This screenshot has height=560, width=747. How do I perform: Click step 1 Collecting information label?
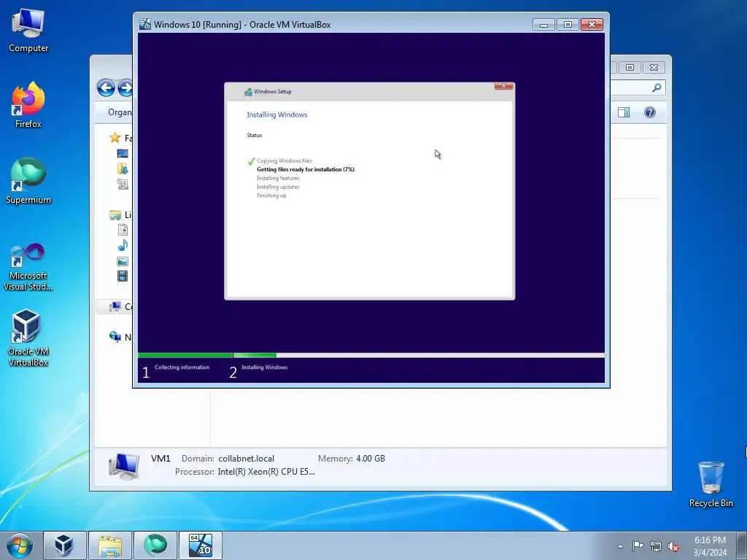[x=182, y=367]
